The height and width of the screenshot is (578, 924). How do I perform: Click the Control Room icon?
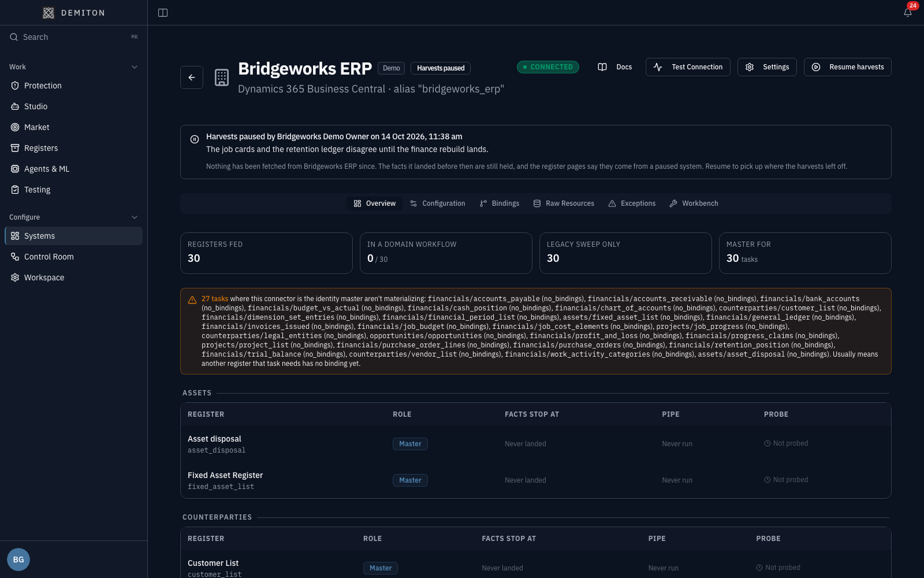coord(15,257)
